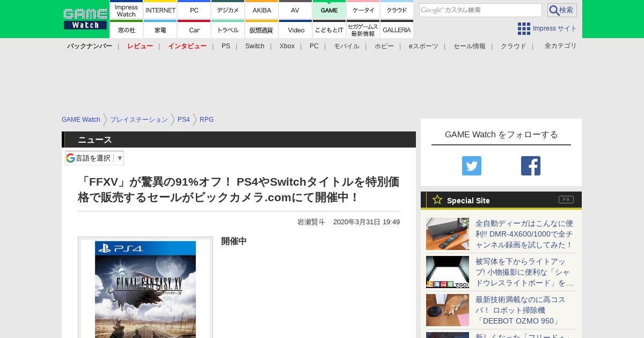Go to the PC category in nav bar
Image resolution: width=644 pixels, height=338 pixels.
314,46
